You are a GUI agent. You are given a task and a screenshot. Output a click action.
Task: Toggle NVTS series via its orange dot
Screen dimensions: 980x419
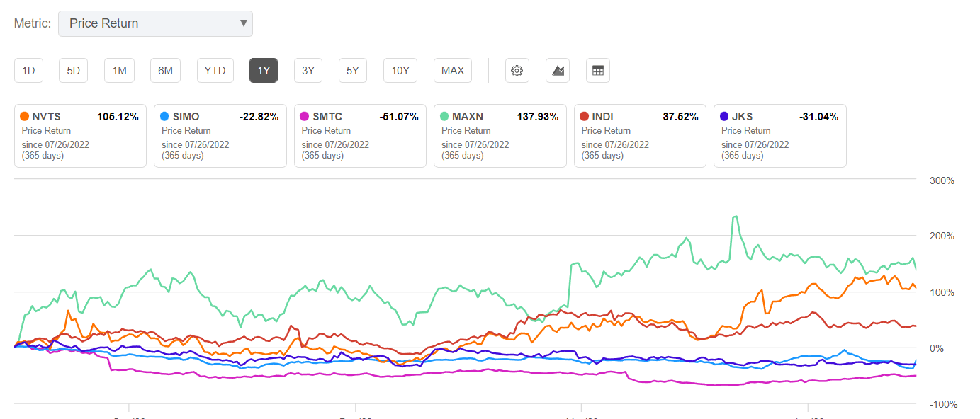pos(23,116)
